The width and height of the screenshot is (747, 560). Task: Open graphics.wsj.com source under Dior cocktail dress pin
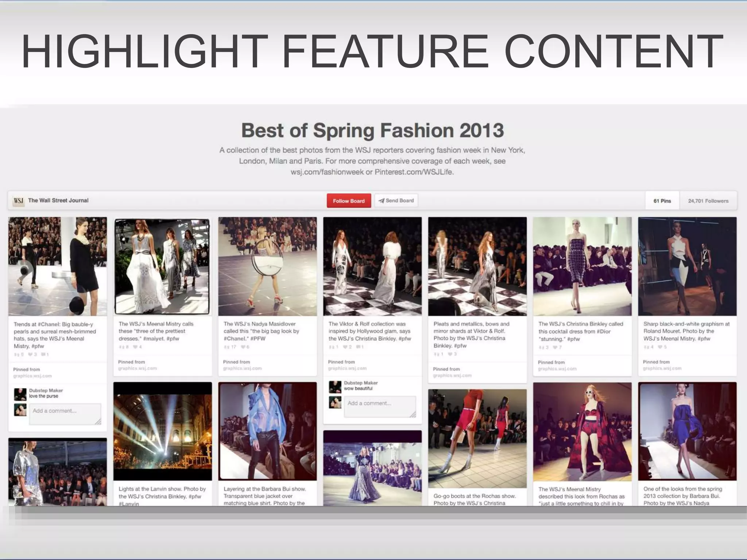557,369
